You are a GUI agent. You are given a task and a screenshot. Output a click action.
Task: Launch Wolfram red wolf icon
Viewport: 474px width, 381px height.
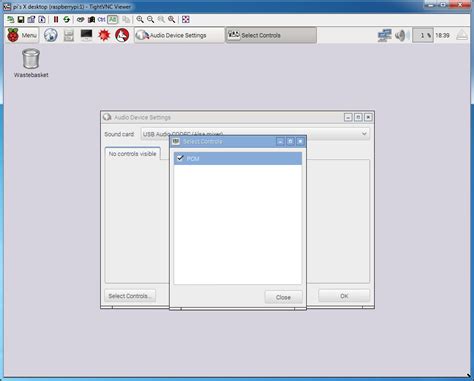tap(122, 35)
